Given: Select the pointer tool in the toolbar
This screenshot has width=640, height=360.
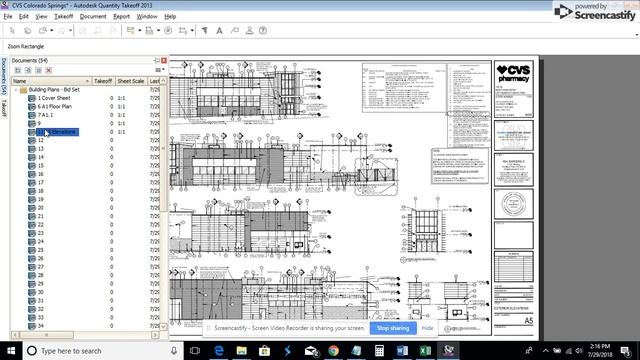Looking at the screenshot, I should click(12, 31).
